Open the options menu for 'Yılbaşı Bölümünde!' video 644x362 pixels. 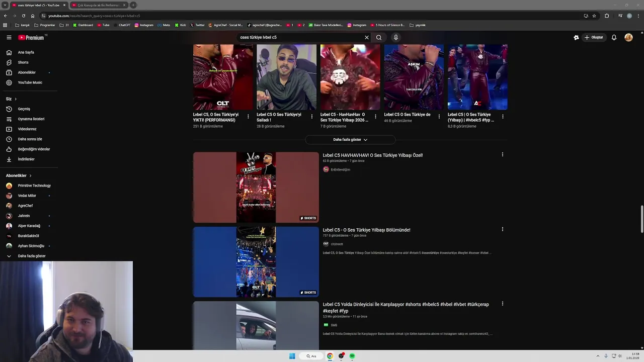click(x=502, y=229)
